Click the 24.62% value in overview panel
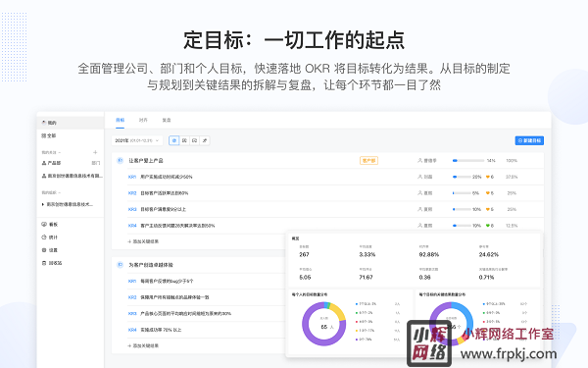The width and height of the screenshot is (588, 368). pos(489,254)
